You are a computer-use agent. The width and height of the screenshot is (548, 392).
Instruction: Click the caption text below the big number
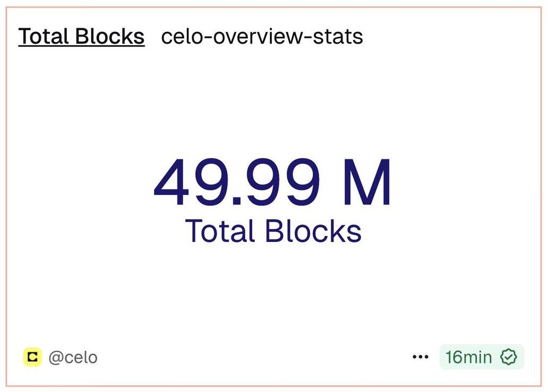point(273,232)
